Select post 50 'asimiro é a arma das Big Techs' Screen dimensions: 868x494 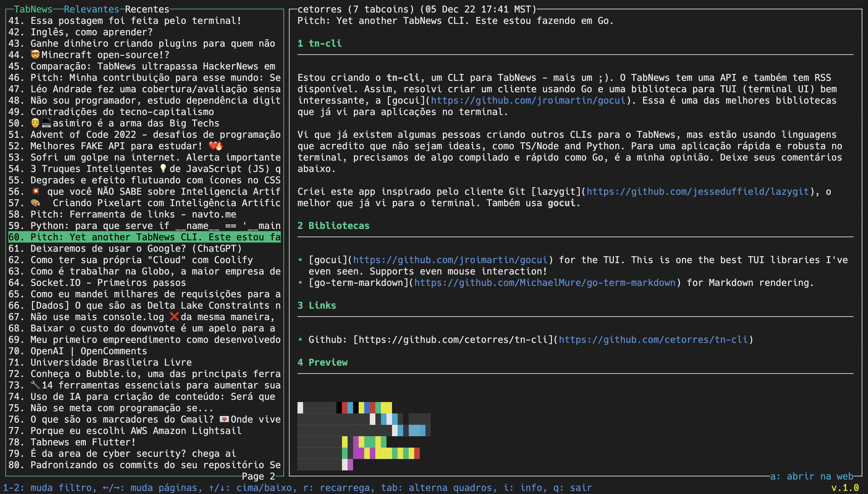pyautogui.click(x=144, y=123)
